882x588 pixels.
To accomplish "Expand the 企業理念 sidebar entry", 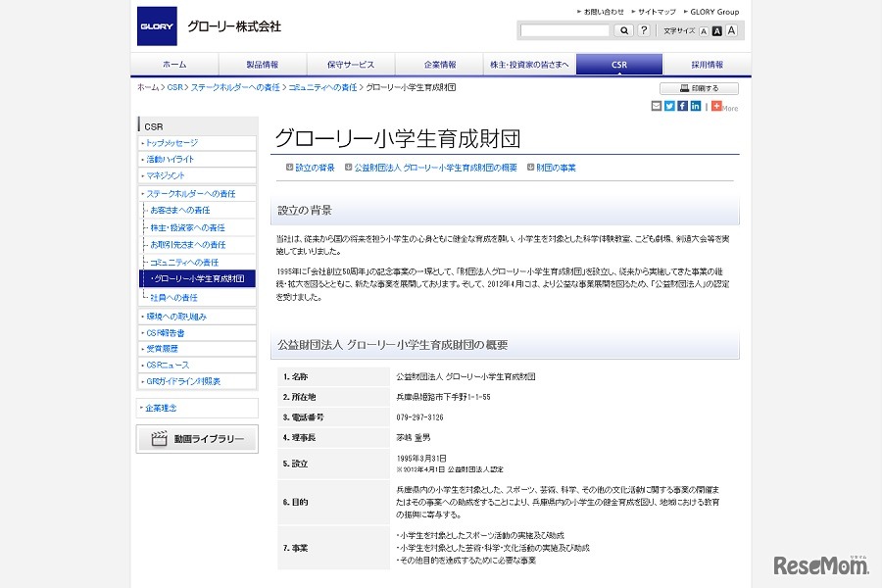I will coord(160,407).
